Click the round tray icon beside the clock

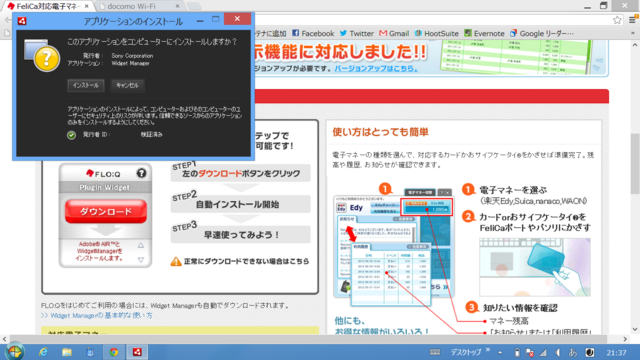(590, 353)
